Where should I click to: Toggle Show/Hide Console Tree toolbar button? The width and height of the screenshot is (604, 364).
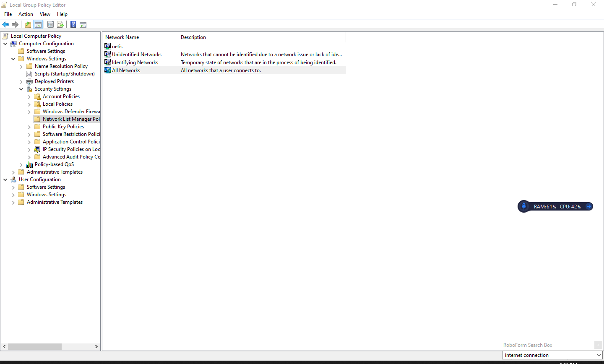[x=38, y=25]
